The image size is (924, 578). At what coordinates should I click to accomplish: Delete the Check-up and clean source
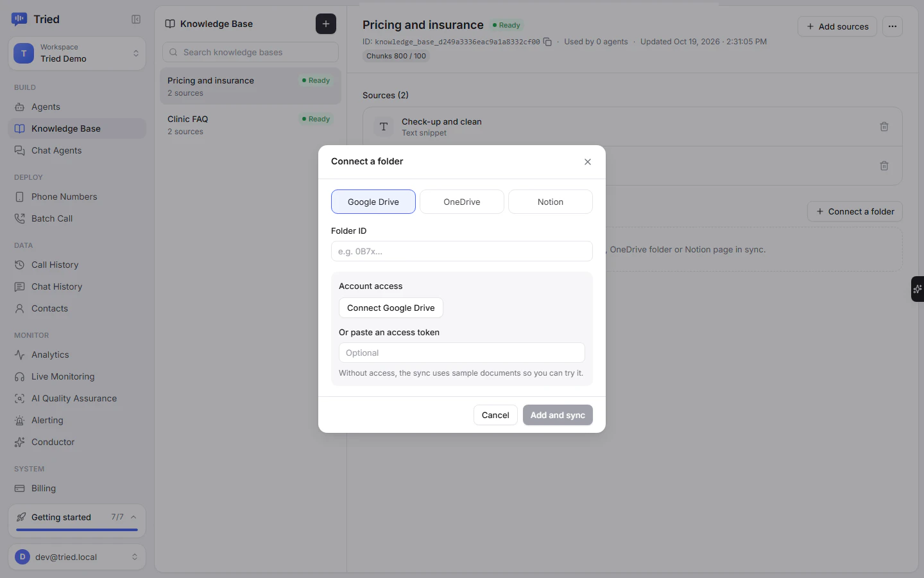click(x=884, y=127)
